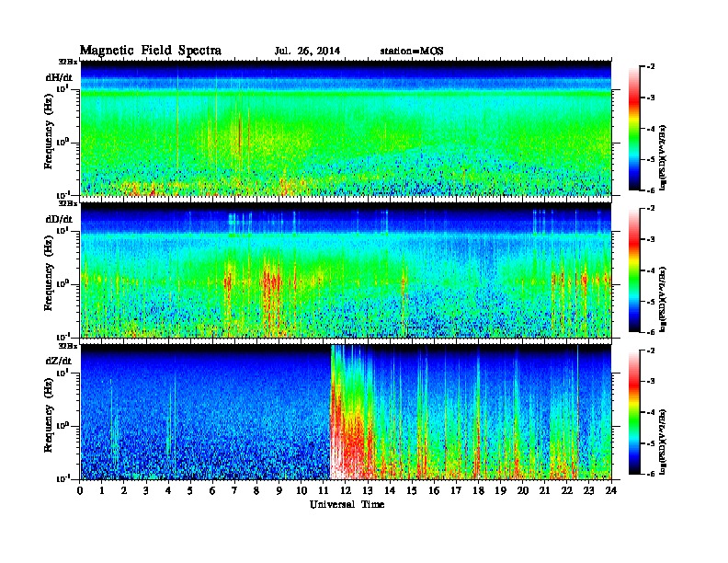Screen dimensions: 728x563
Task: Click the log PSD label beside dH/dt color bar
Action: [663, 157]
